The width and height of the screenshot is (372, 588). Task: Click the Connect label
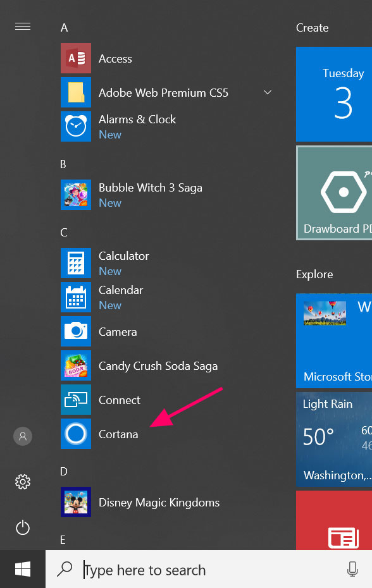tap(120, 400)
